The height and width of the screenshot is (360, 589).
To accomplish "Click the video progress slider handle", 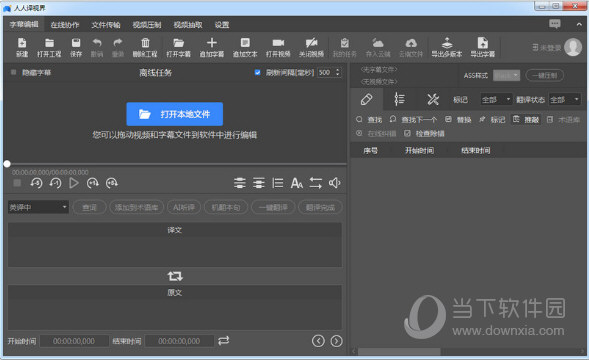I will pyautogui.click(x=7, y=164).
